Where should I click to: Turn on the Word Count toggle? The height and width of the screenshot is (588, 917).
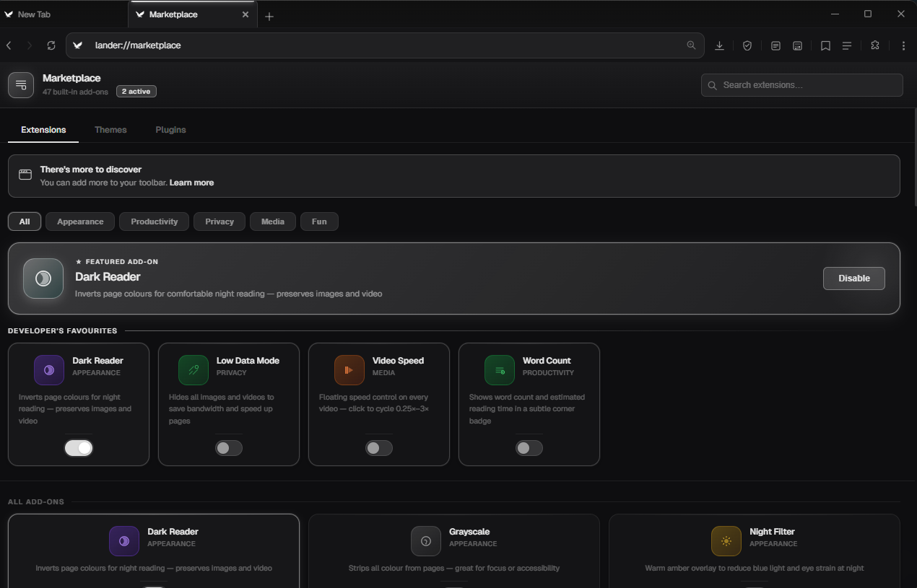pos(529,447)
